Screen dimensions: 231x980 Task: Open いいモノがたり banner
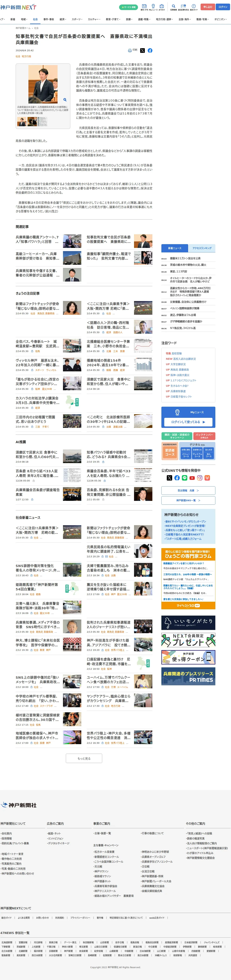188,623
